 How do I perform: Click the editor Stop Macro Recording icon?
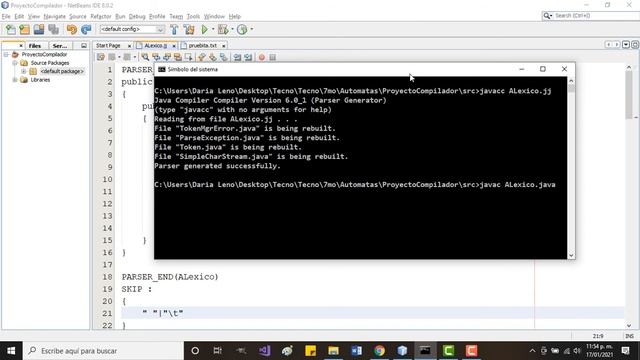click(x=273, y=57)
